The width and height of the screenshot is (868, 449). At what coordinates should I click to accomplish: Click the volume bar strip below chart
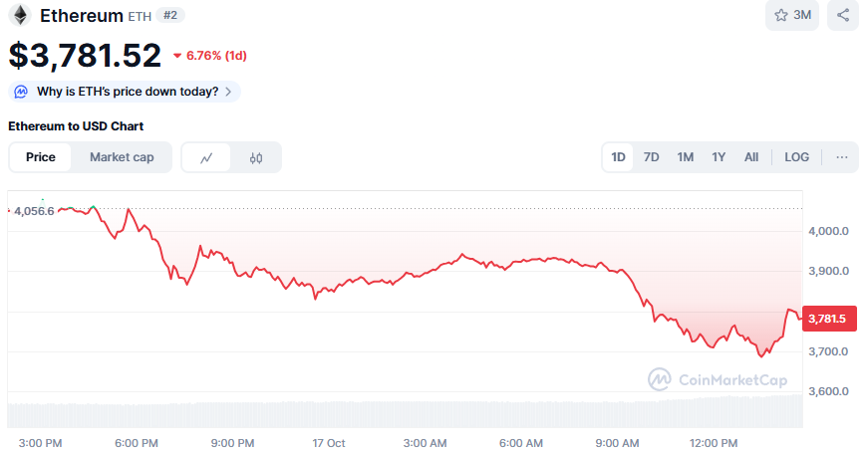click(399, 413)
